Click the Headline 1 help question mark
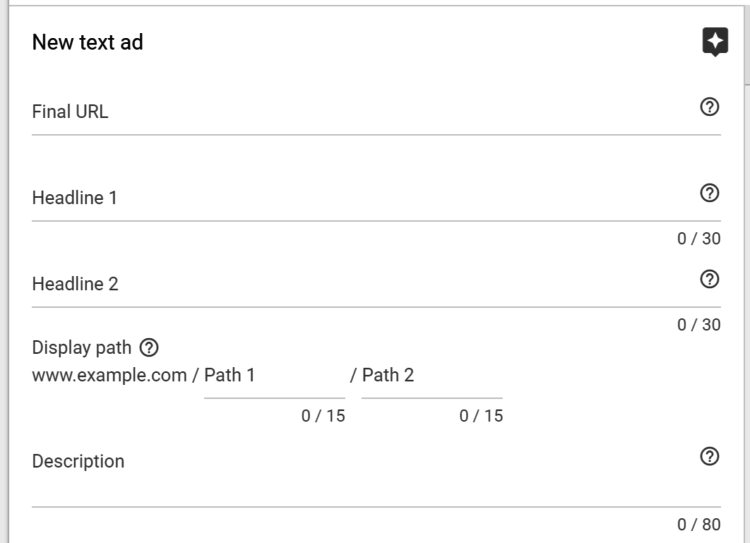750x543 pixels. pyautogui.click(x=710, y=194)
